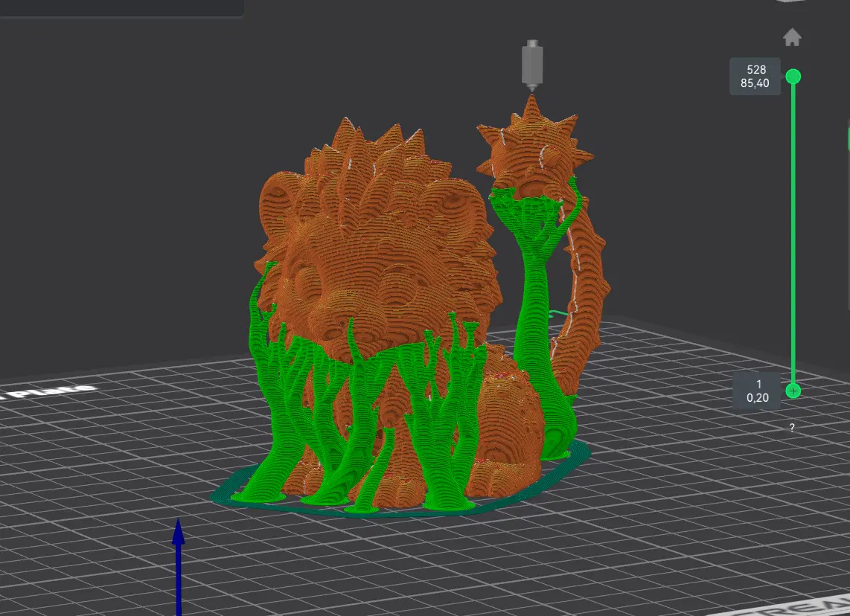The height and width of the screenshot is (616, 850).
Task: Click the home view icon
Action: pos(792,37)
